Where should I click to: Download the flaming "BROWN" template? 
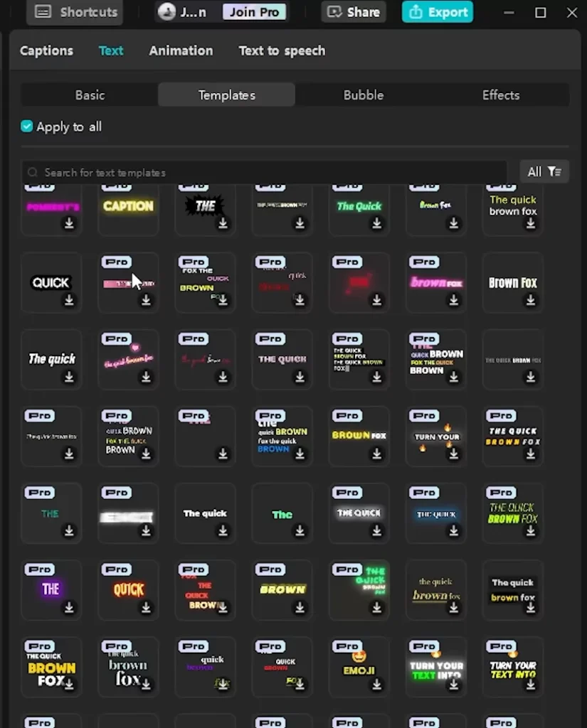pos(300,608)
